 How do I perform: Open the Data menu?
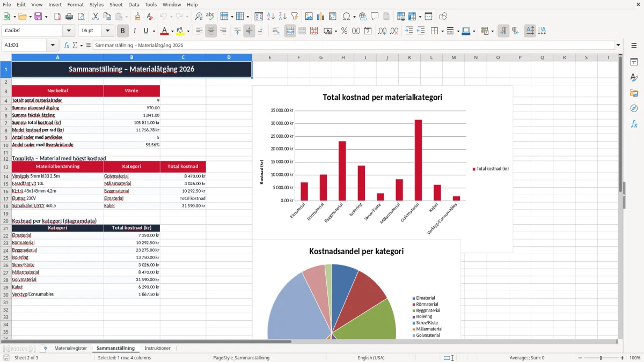coord(134,4)
